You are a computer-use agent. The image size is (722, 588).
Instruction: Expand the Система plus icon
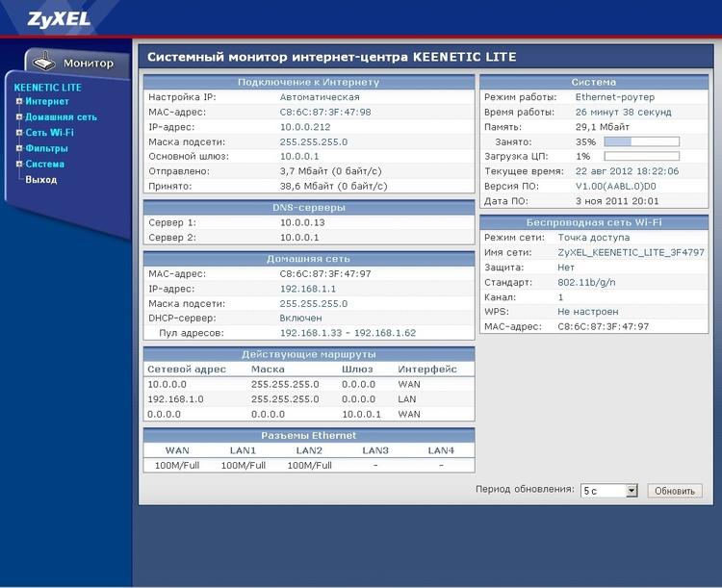pos(18,164)
